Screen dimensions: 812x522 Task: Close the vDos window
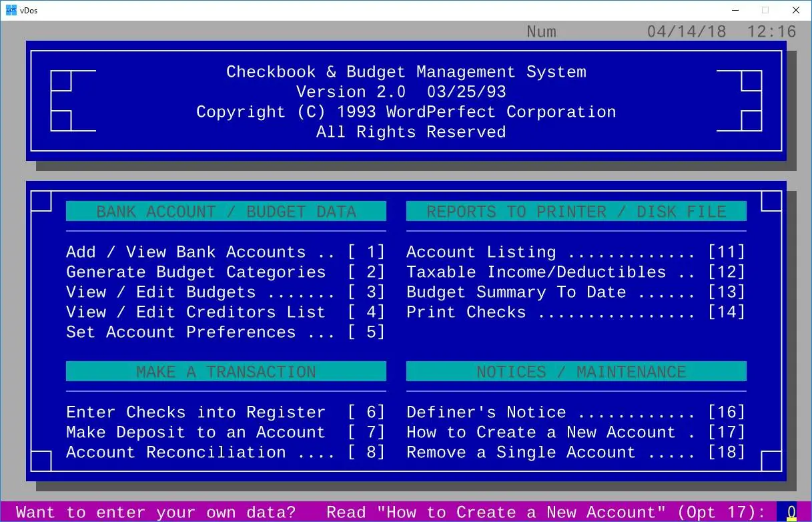click(x=796, y=10)
